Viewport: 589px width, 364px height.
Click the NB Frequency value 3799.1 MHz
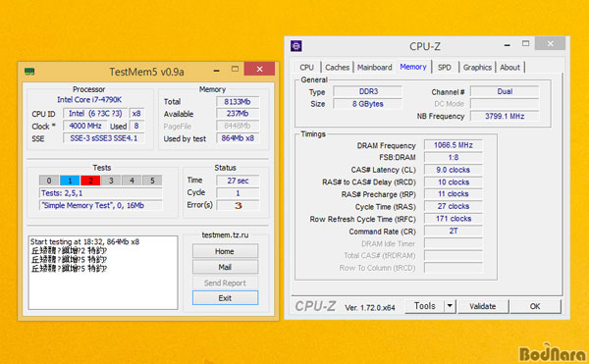coord(505,116)
